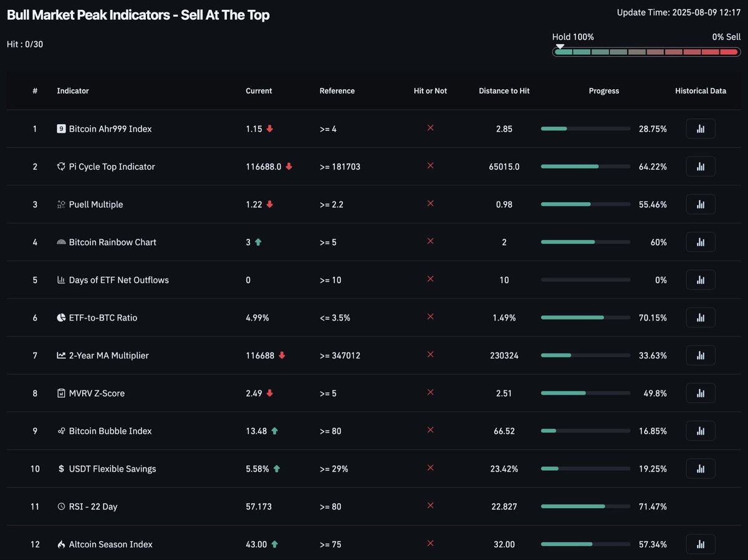Click the ETF-to-BTC Ratio pie chart icon
This screenshot has height=560, width=748.
pos(60,317)
